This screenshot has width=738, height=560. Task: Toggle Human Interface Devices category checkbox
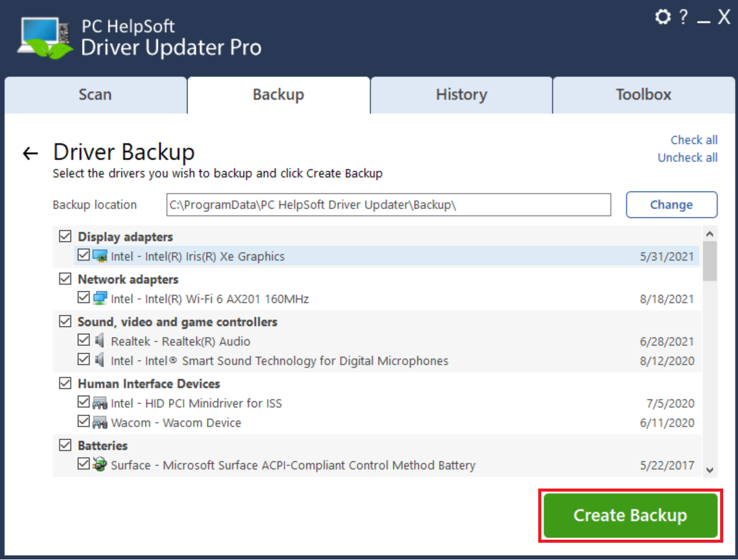[x=65, y=383]
